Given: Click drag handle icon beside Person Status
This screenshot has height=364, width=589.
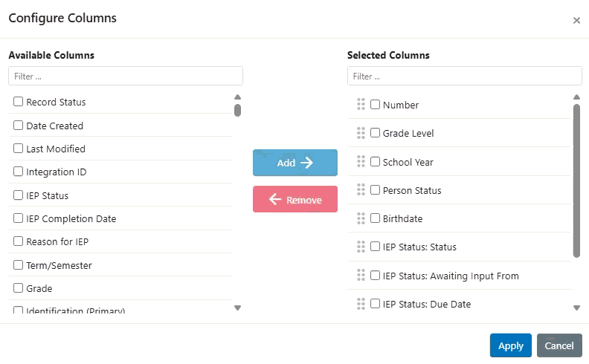Looking at the screenshot, I should click(x=361, y=190).
